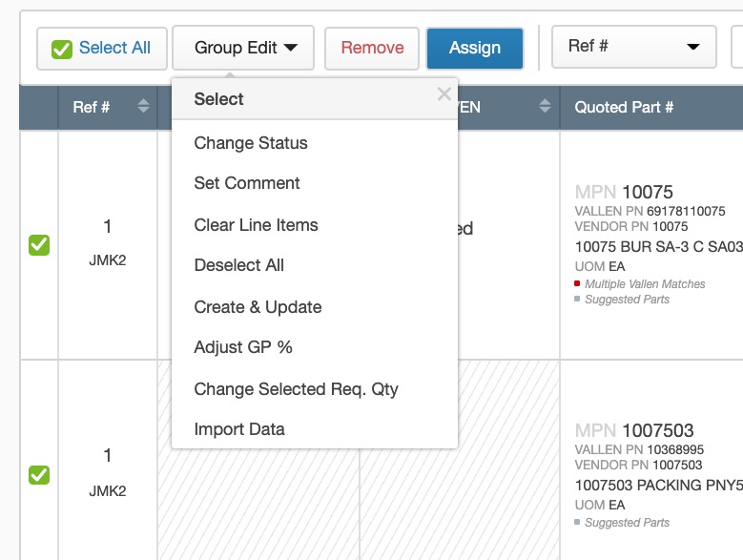The height and width of the screenshot is (560, 743).
Task: Choose Clear Line Items
Action: (256, 225)
